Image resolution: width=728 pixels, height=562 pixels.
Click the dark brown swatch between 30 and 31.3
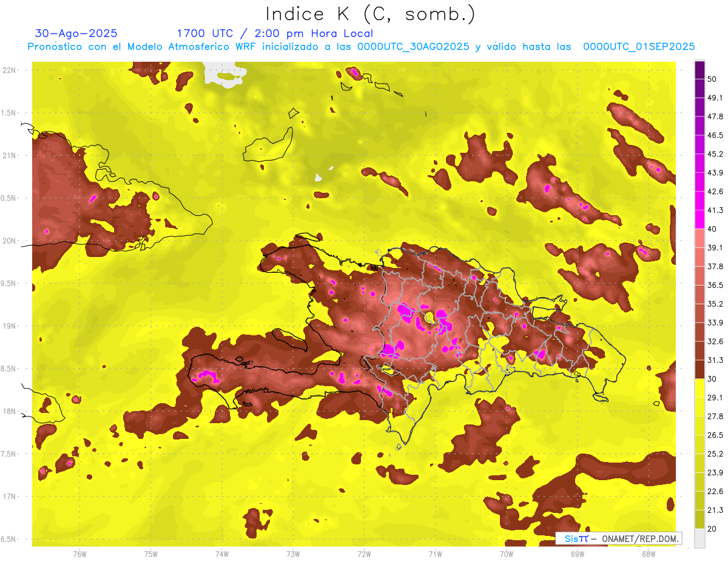click(x=699, y=369)
